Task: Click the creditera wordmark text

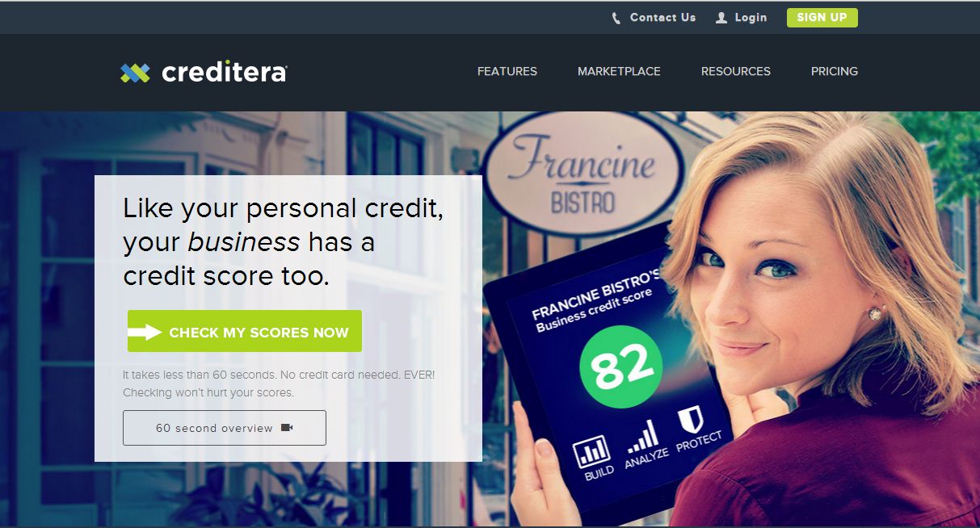Action: (225, 73)
